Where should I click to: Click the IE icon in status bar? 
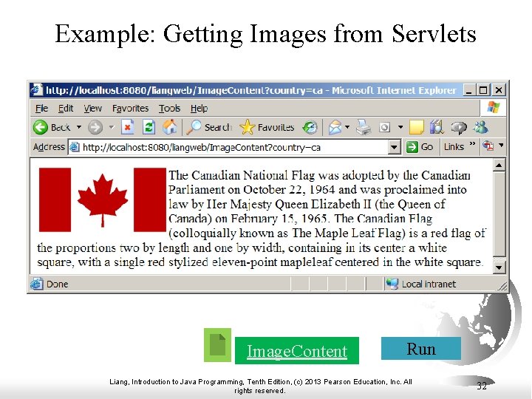point(36,284)
